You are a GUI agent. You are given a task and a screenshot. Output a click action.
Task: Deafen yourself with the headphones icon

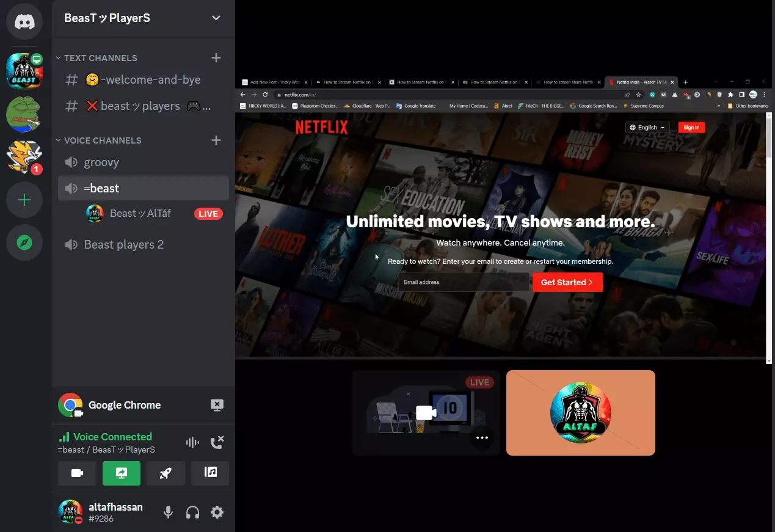click(192, 512)
